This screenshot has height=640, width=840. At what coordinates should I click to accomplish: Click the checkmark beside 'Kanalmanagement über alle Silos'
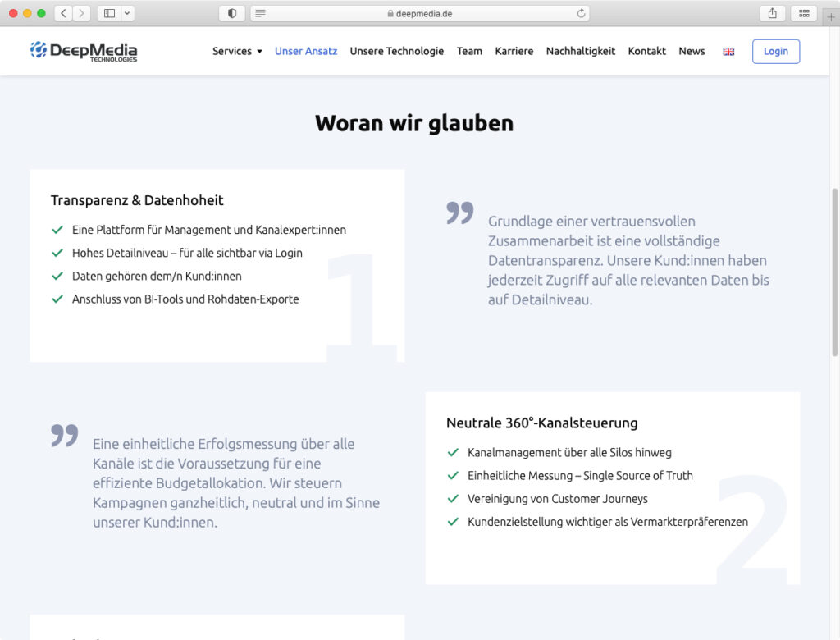pos(453,453)
